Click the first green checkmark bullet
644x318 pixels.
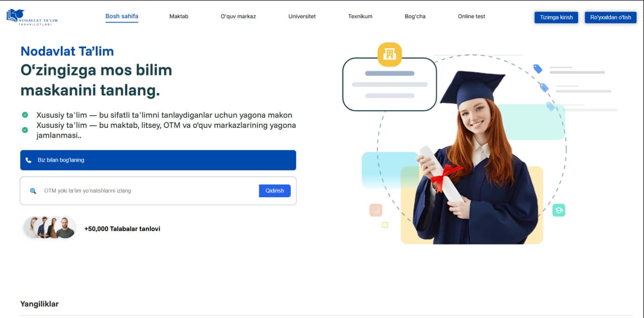pyautogui.click(x=25, y=115)
